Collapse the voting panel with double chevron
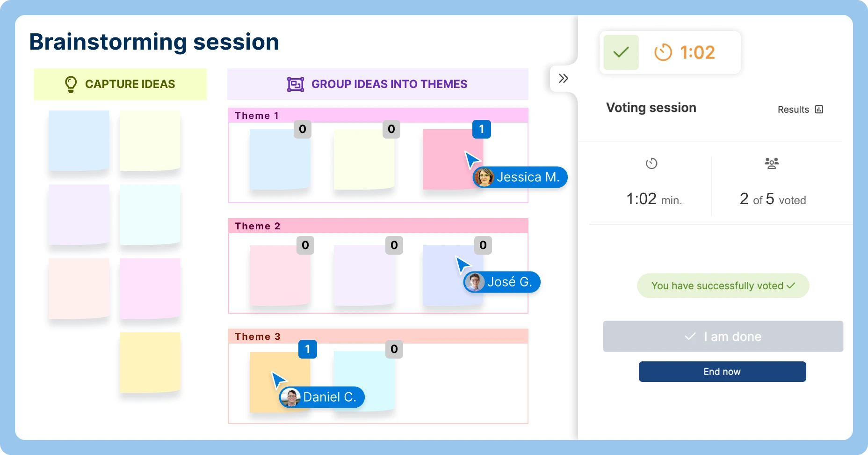This screenshot has width=868, height=455. [x=563, y=78]
